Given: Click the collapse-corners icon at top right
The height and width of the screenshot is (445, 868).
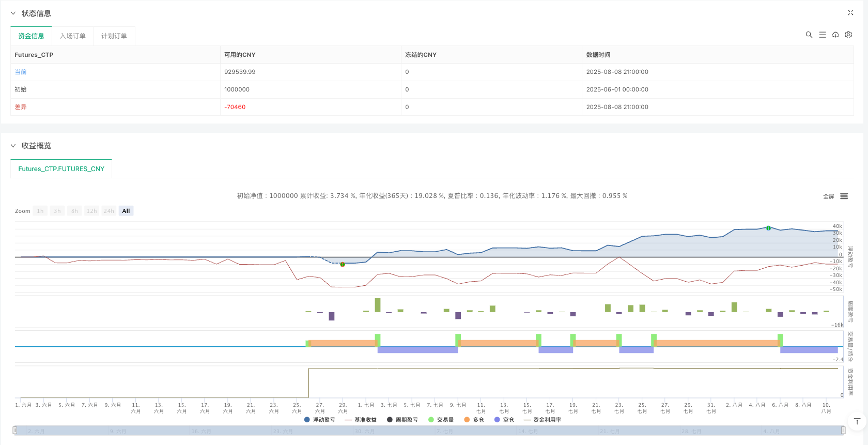Looking at the screenshot, I should [850, 13].
